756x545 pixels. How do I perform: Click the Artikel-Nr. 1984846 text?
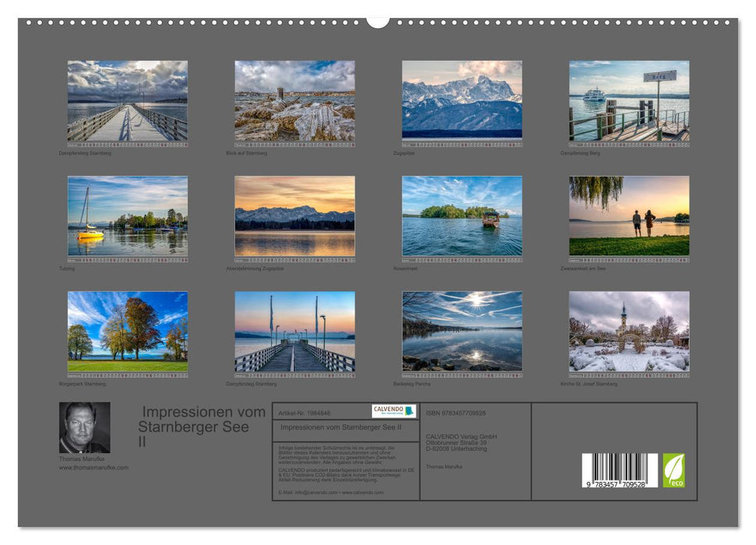click(306, 411)
